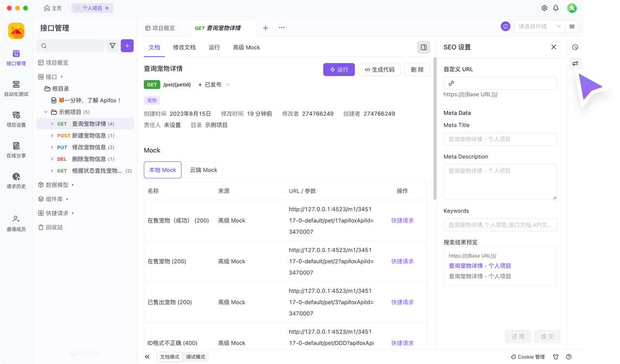Viewport: 620px width, 364px height.
Task: Click the filter icon beside search box
Action: pos(112,45)
